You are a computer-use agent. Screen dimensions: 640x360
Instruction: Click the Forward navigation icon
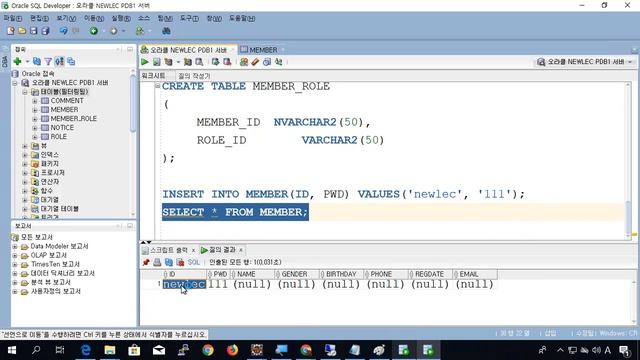[x=114, y=31]
